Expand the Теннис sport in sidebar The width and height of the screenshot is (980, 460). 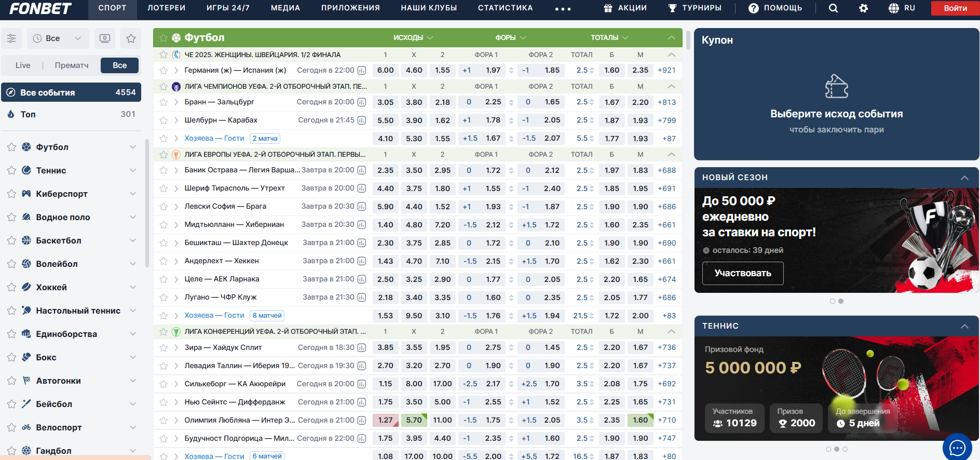pyautogui.click(x=133, y=170)
